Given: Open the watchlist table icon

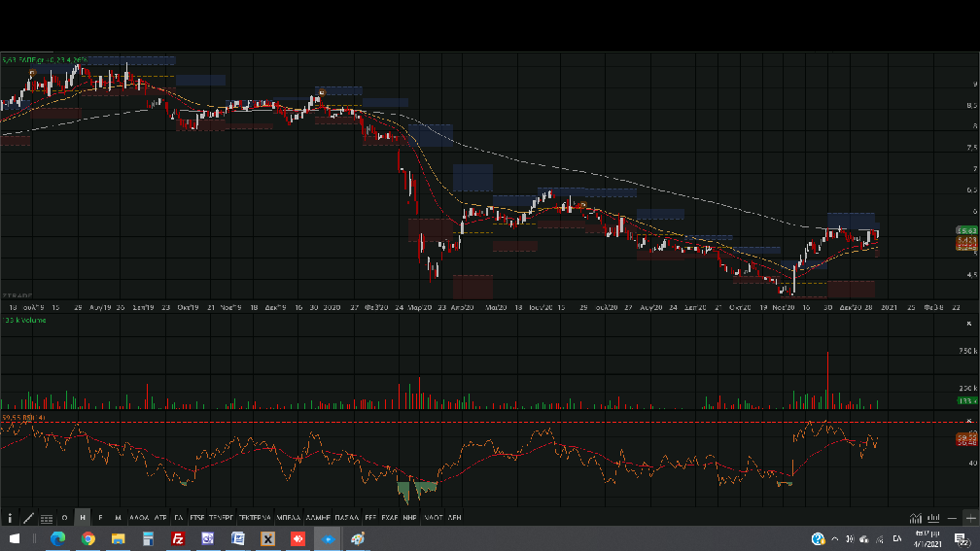Looking at the screenshot, I should coord(46,518).
